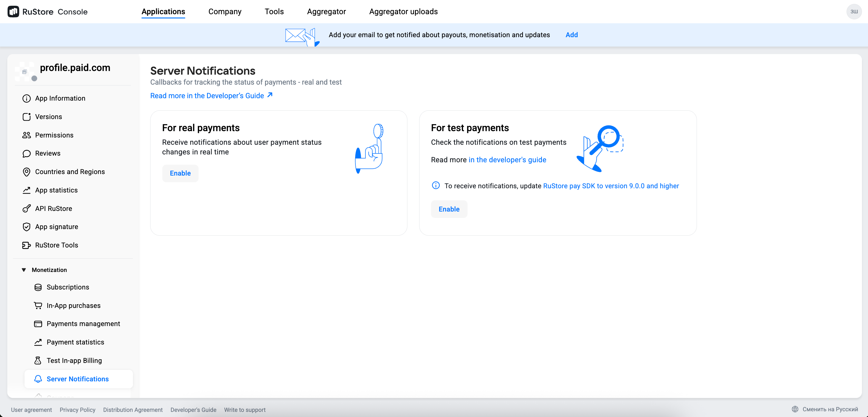Click Add to set notification email

572,35
